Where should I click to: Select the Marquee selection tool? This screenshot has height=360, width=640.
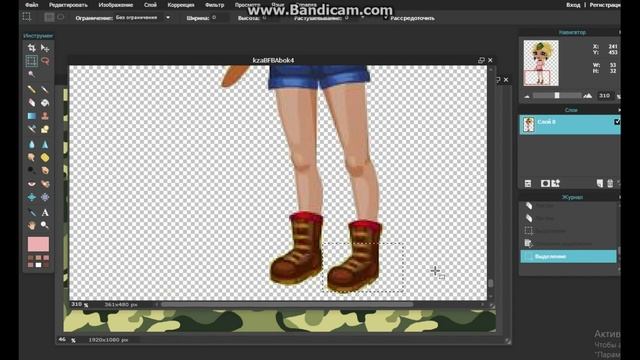(x=31, y=61)
